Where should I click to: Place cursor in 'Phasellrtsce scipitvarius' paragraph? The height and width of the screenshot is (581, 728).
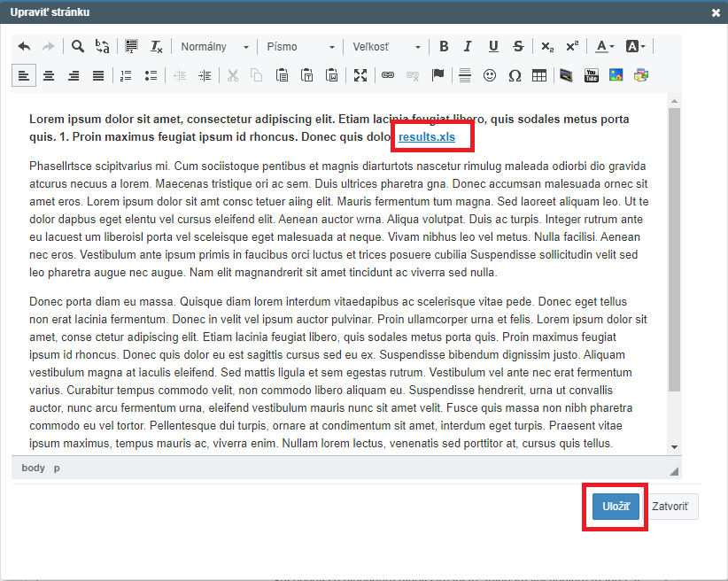[x=339, y=220]
